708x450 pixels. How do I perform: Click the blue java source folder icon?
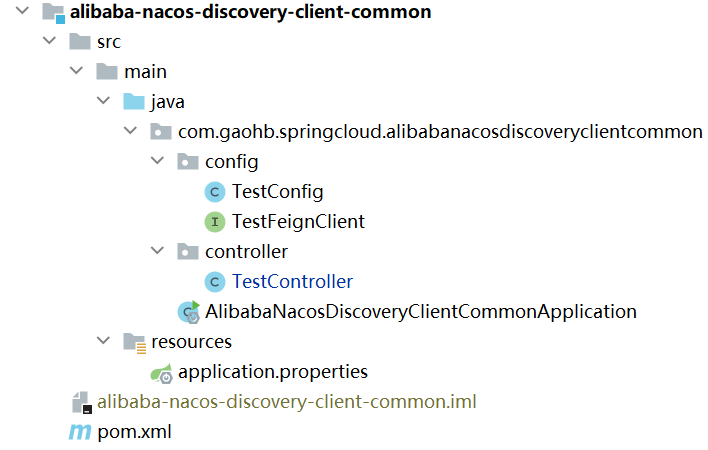tap(134, 102)
